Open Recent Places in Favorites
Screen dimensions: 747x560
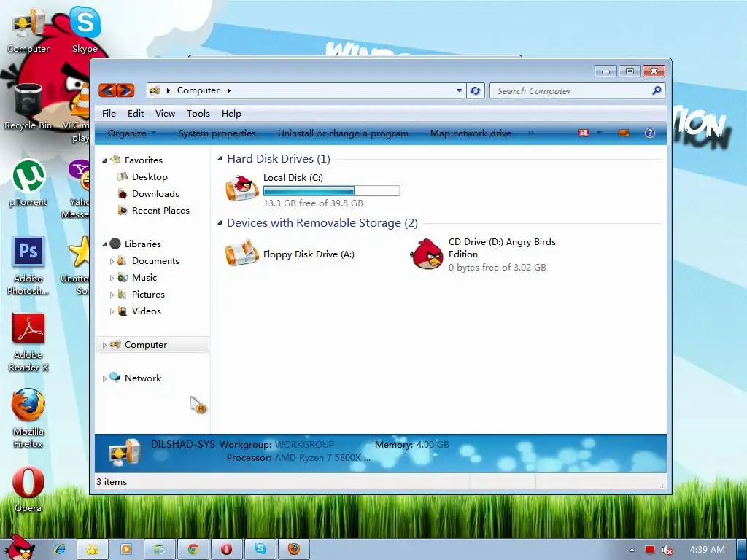(x=160, y=211)
